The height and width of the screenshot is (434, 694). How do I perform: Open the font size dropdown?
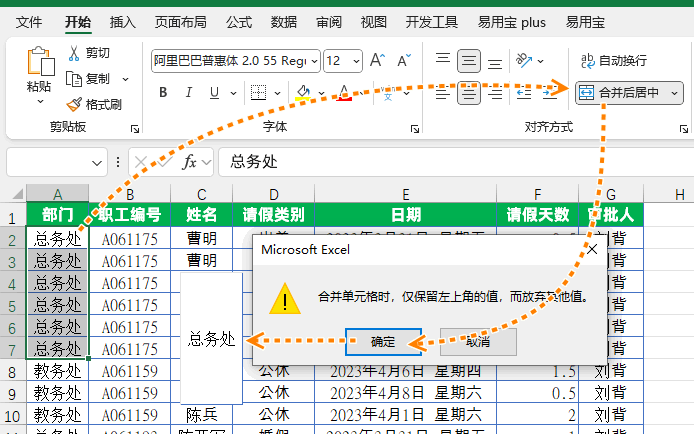(357, 61)
